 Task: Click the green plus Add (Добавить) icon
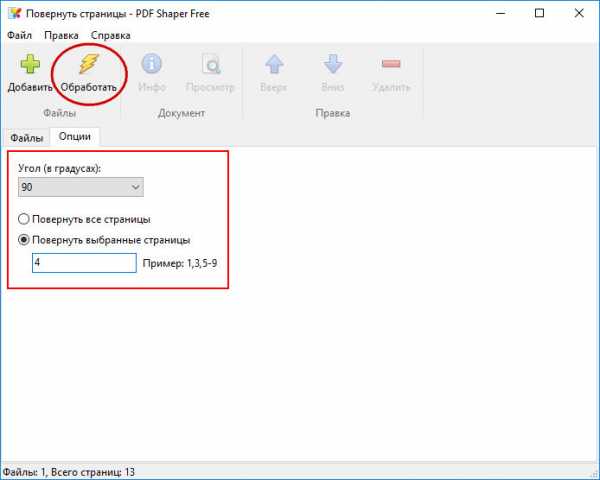click(x=30, y=64)
